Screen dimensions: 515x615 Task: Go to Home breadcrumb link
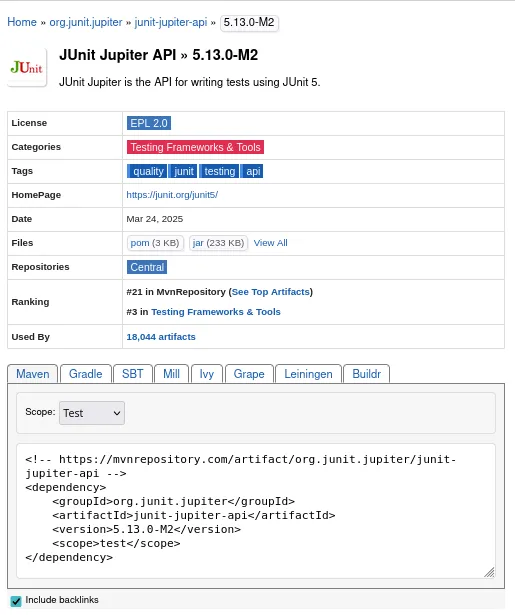coord(22,22)
